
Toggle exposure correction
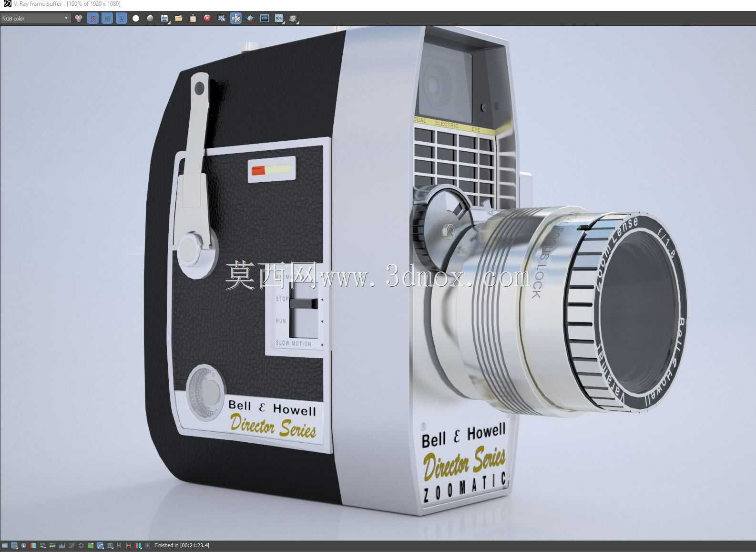81,545
